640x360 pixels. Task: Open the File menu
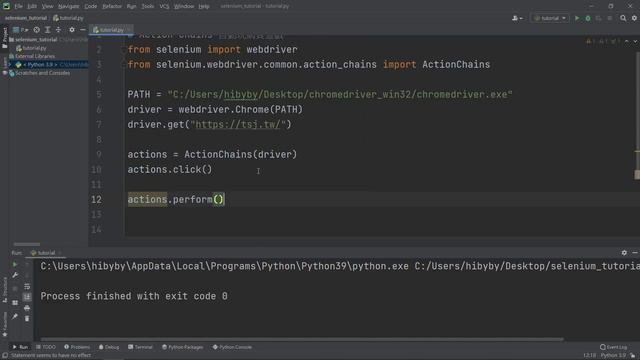click(19, 6)
